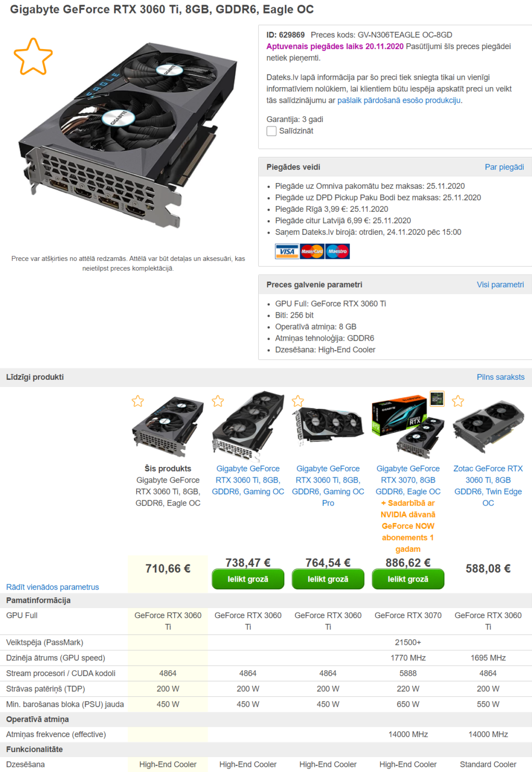532x772 pixels.
Task: Open the Par piegādi delivery info link
Action: 504,167
